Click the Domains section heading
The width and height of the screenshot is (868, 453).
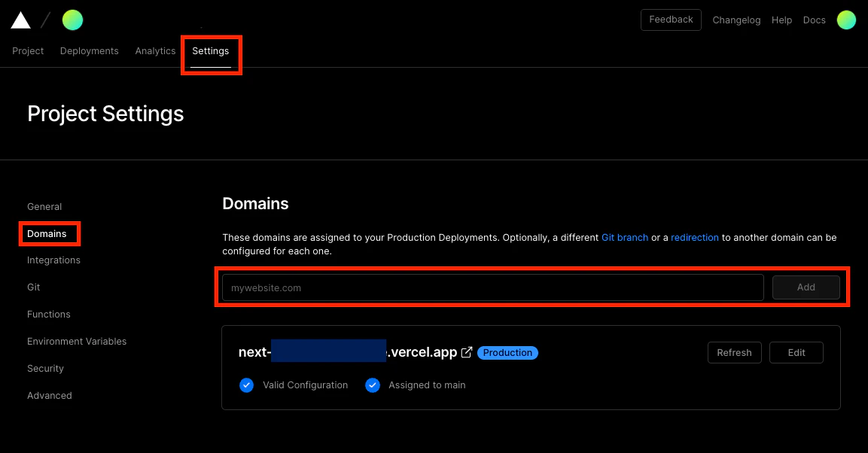pos(255,203)
